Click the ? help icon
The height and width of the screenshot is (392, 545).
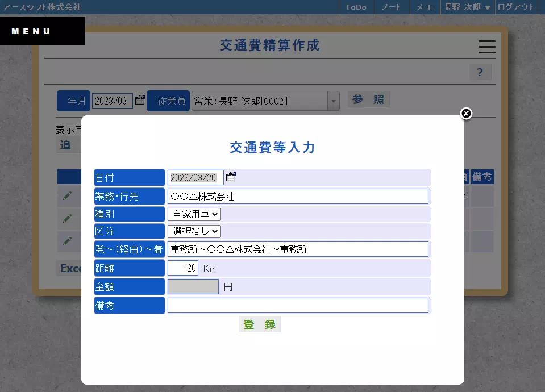pos(480,72)
